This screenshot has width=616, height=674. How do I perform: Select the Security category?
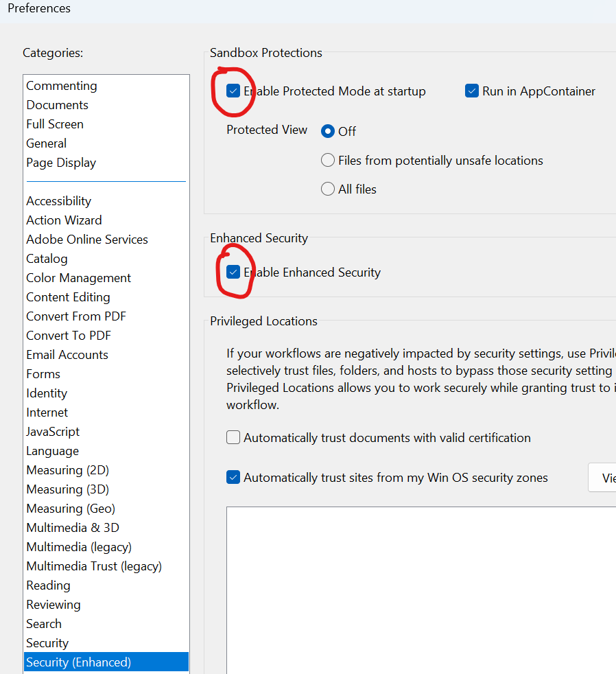point(47,642)
